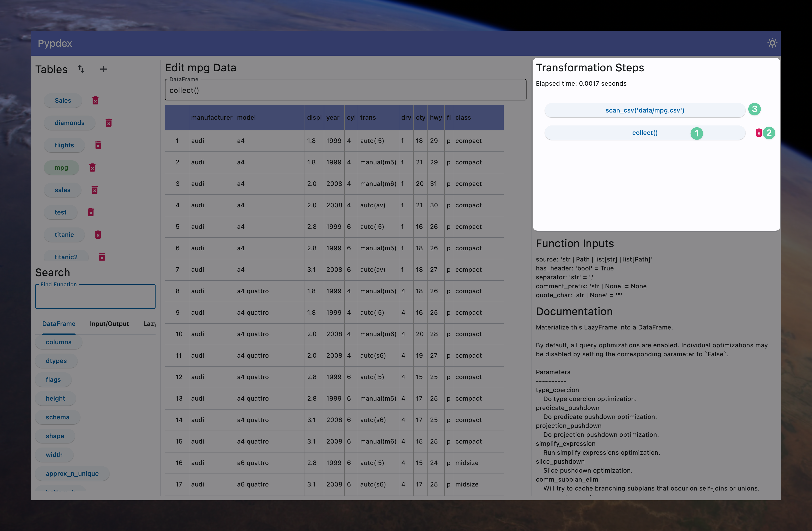The width and height of the screenshot is (812, 531).
Task: Toggle the light/dark theme sun icon
Action: point(772,43)
